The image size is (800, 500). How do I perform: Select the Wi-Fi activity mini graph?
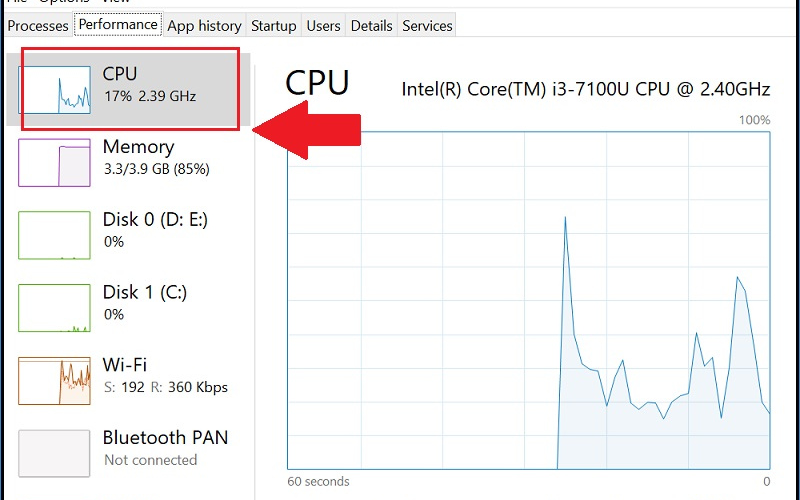pyautogui.click(x=55, y=381)
